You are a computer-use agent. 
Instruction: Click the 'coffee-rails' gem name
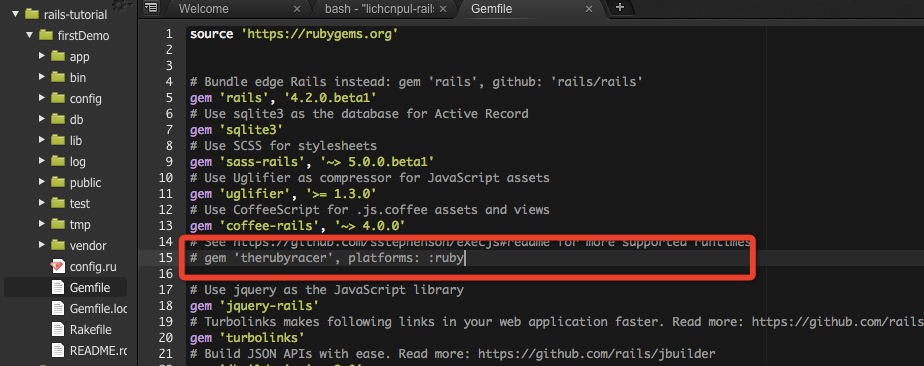(x=269, y=225)
